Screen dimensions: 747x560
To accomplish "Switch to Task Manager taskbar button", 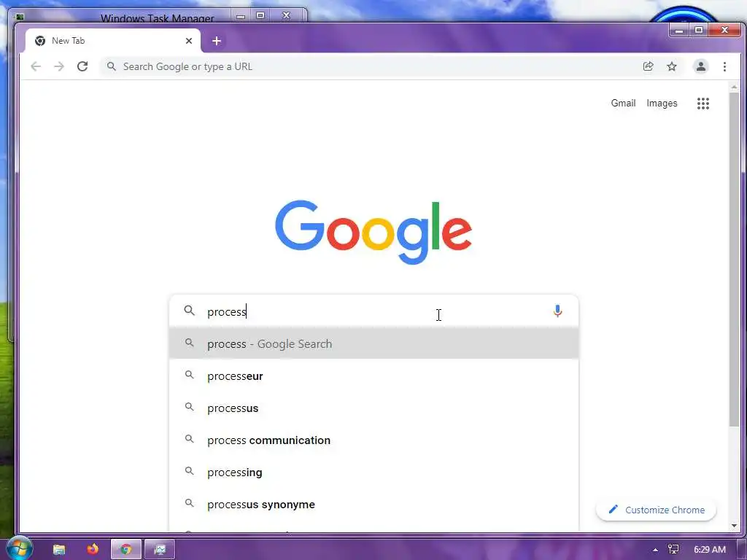I will pyautogui.click(x=160, y=550).
